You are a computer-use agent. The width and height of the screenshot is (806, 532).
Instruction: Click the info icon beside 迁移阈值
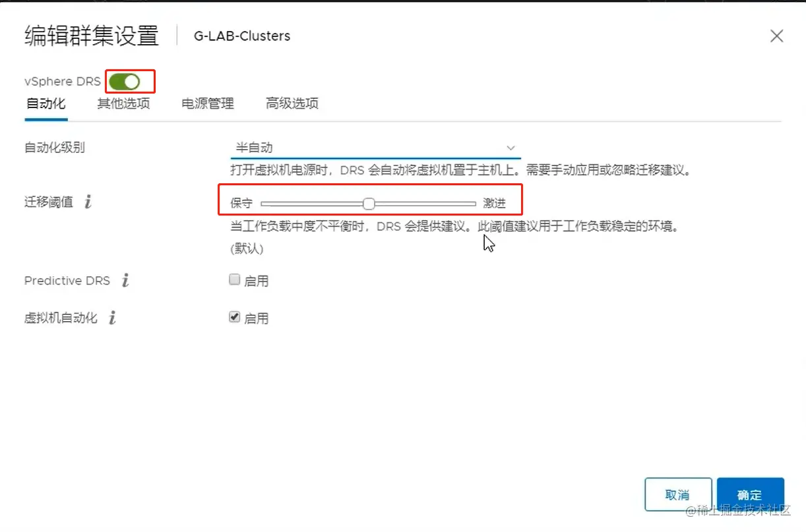88,202
